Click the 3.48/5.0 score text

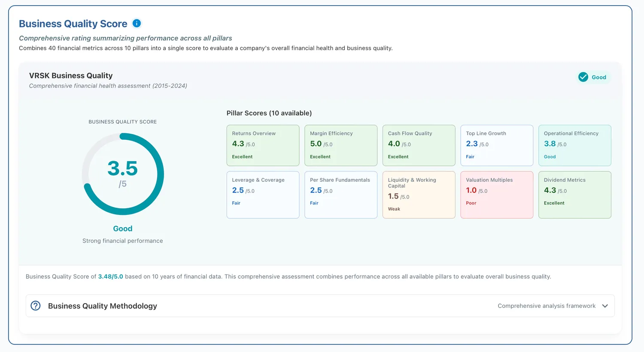point(110,277)
